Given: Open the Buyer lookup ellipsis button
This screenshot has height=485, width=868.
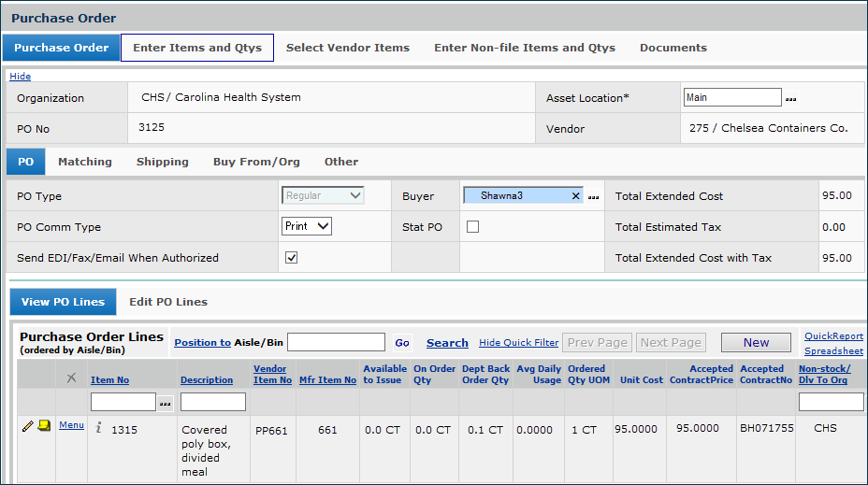Looking at the screenshot, I should click(593, 196).
